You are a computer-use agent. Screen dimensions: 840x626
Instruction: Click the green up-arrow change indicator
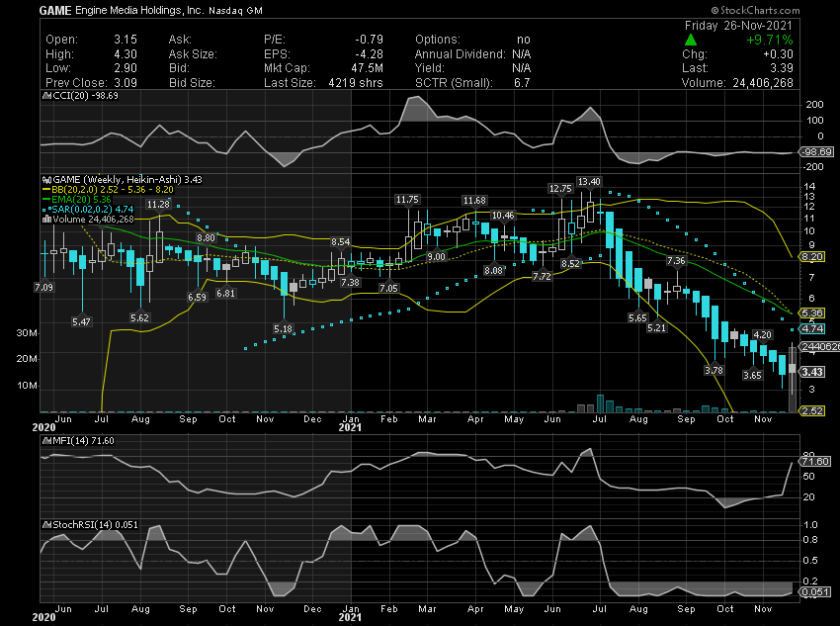691,40
